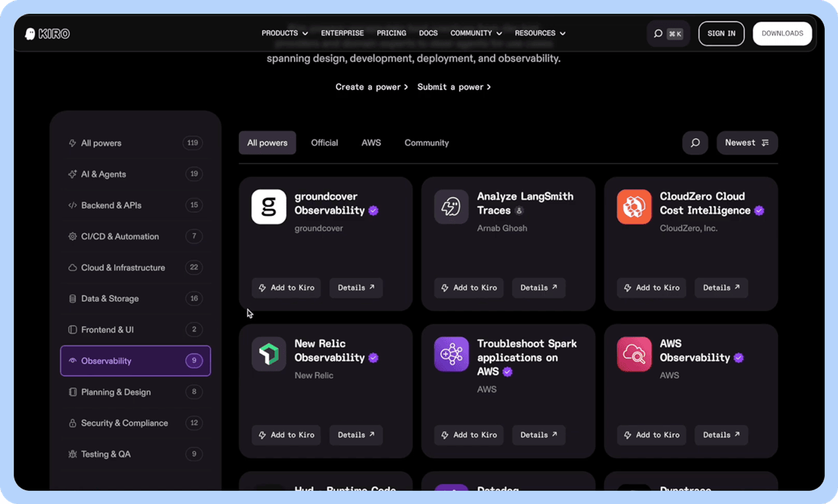Click the powers list search icon
This screenshot has height=504, width=838.
(695, 143)
